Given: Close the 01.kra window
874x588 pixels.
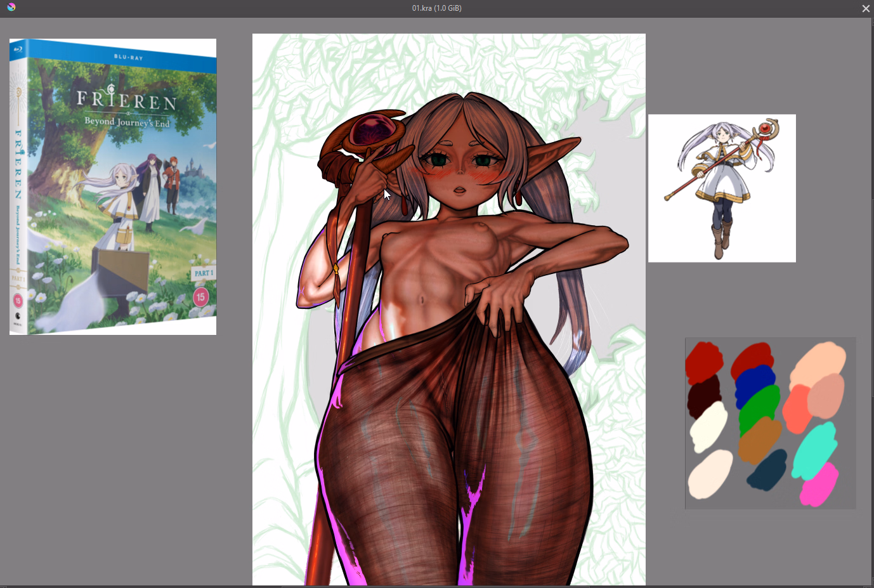Looking at the screenshot, I should pyautogui.click(x=865, y=8).
